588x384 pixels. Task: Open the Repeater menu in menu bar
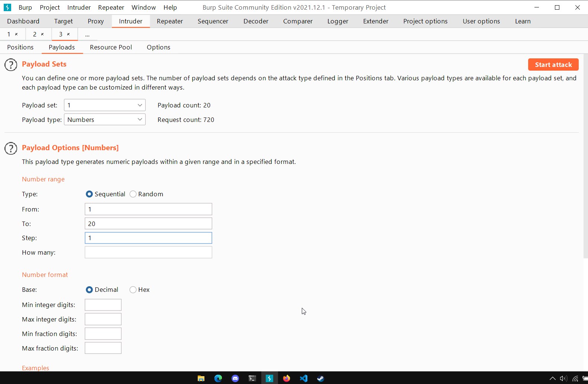[x=111, y=7]
